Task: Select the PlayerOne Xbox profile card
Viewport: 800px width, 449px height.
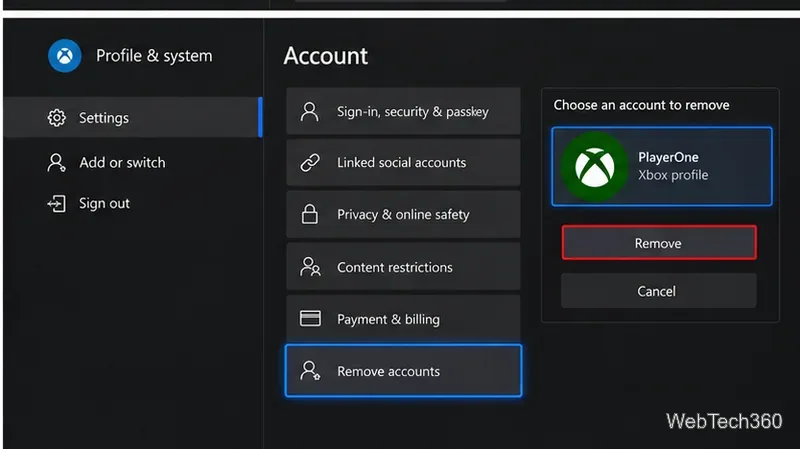Action: click(662, 166)
